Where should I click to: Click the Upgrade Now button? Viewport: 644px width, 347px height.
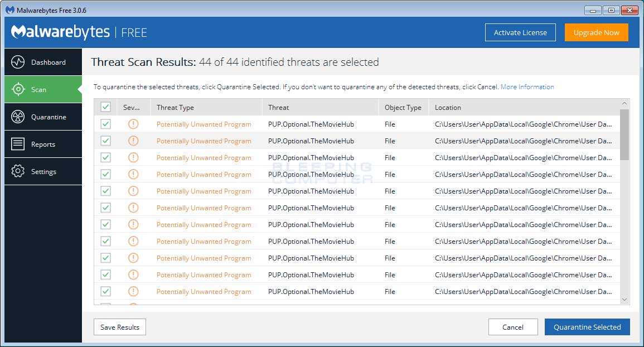[596, 32]
